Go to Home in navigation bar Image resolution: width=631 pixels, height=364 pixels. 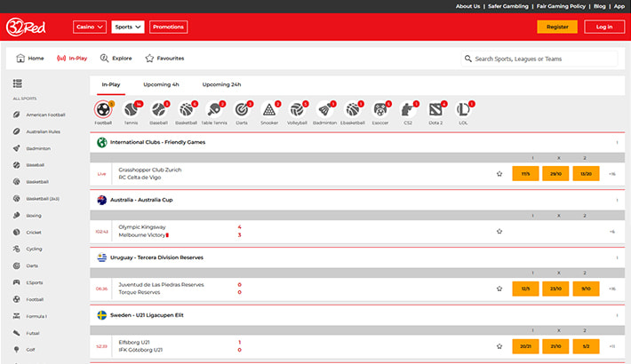coord(30,59)
